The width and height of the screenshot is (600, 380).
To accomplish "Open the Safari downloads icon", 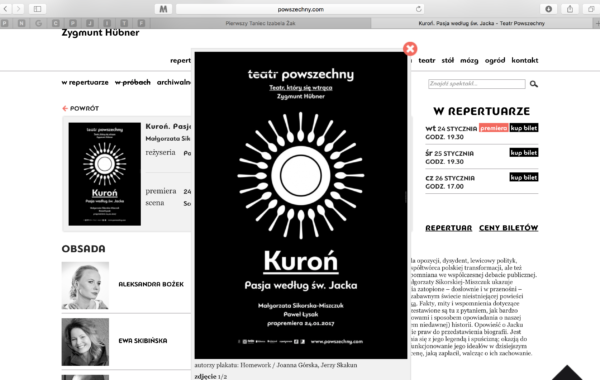I will (x=548, y=9).
